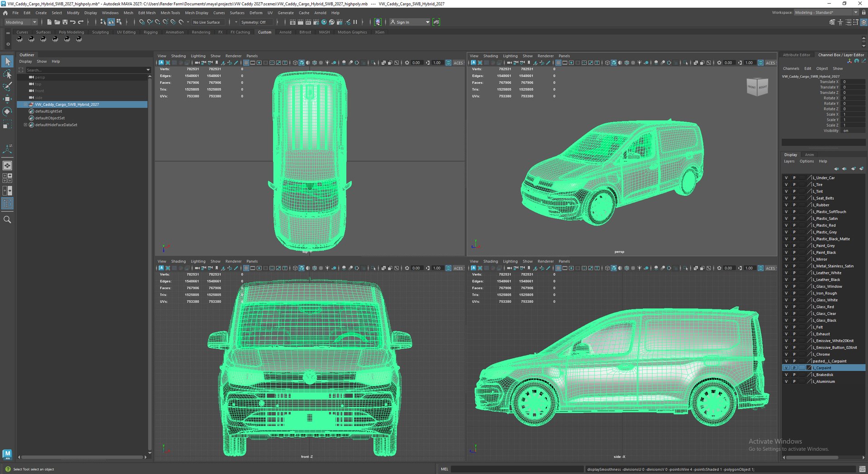Screen dimensions: 868x474
Task: Start IPR render from the status line
Action: (x=308, y=22)
